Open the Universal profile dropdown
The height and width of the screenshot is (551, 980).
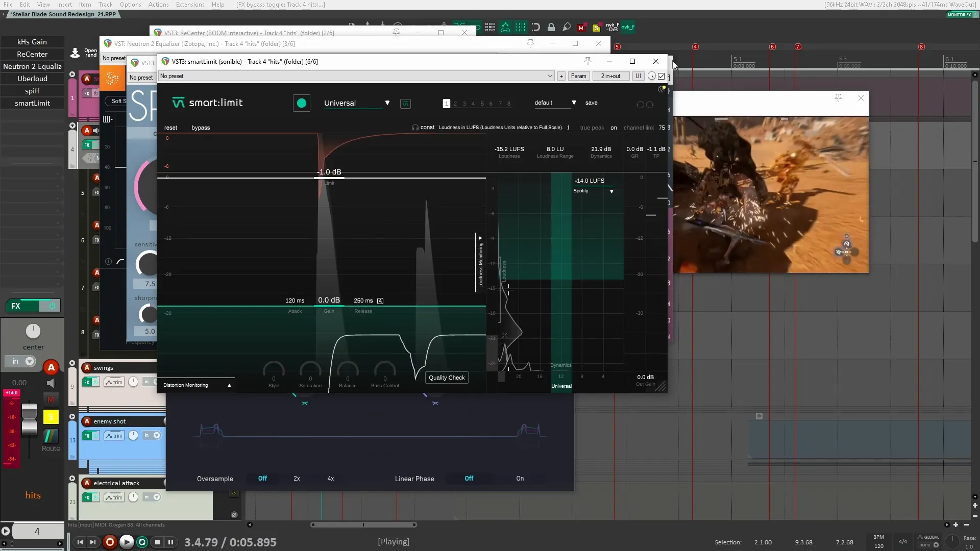[387, 103]
